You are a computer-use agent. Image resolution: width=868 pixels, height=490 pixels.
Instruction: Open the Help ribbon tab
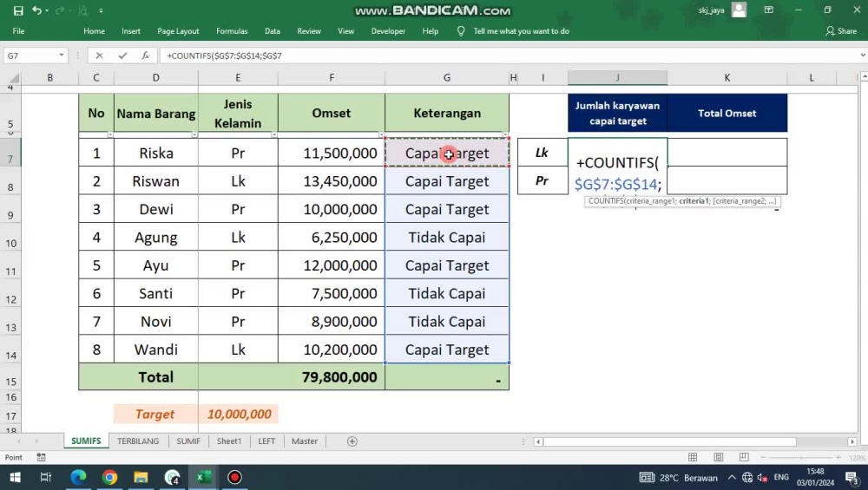pos(431,31)
